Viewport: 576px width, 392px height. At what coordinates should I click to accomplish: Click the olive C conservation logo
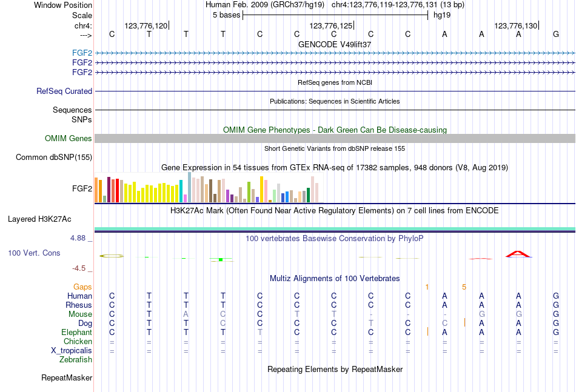(x=112, y=256)
